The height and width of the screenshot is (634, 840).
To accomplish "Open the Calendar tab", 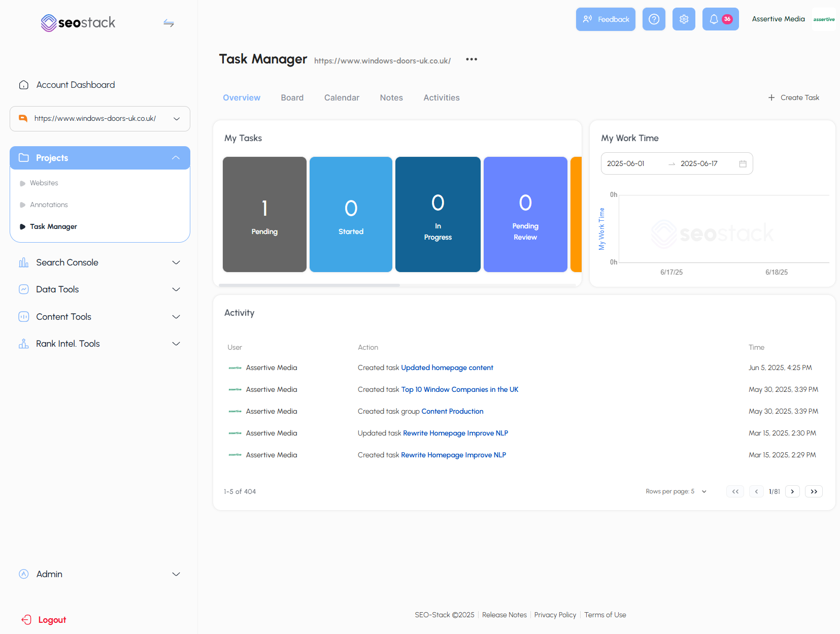I will pyautogui.click(x=342, y=97).
